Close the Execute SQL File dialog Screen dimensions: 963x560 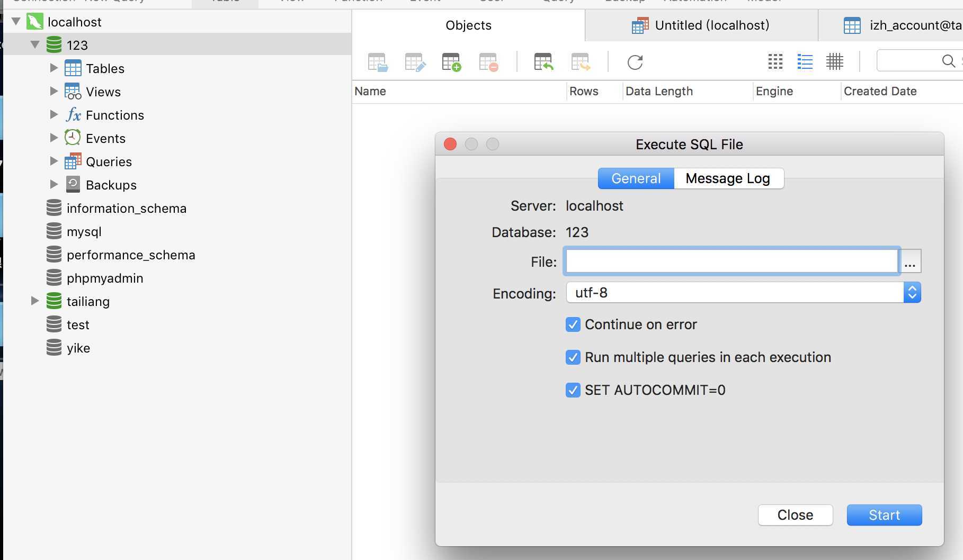coord(450,144)
